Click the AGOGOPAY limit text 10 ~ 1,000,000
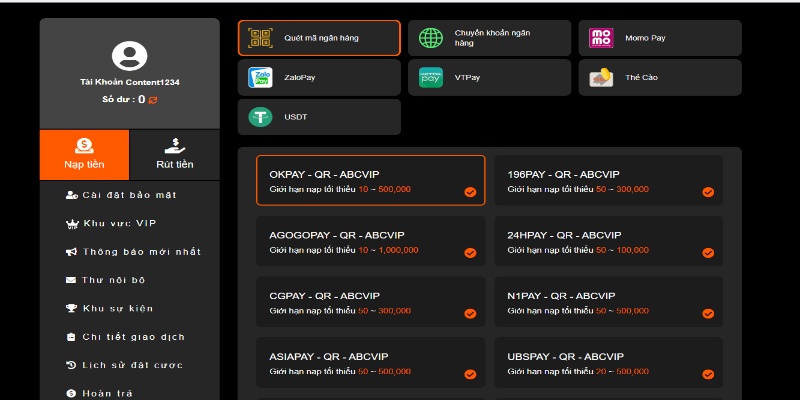The image size is (800, 400). [x=388, y=250]
